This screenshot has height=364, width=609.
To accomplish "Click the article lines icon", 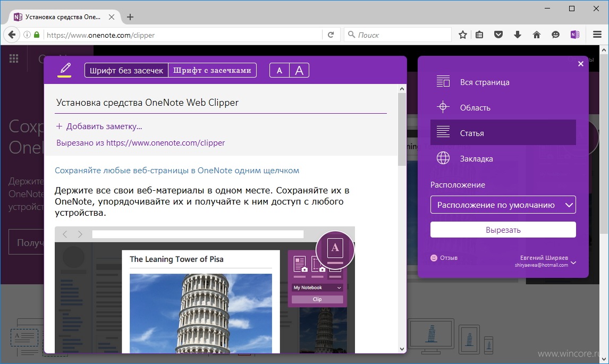I will point(443,132).
